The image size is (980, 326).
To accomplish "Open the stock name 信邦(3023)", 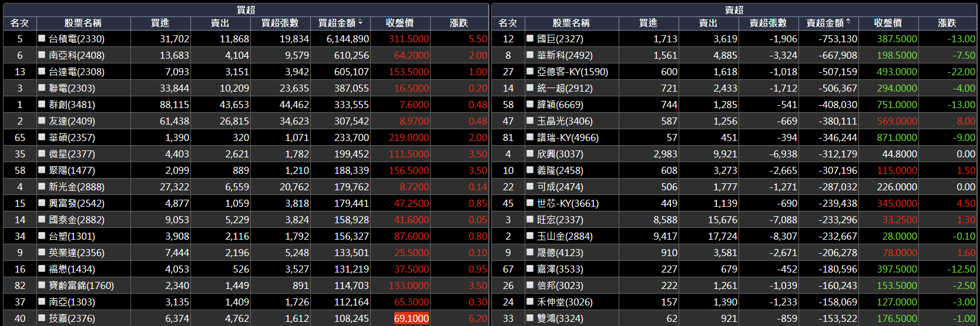I will pyautogui.click(x=560, y=285).
